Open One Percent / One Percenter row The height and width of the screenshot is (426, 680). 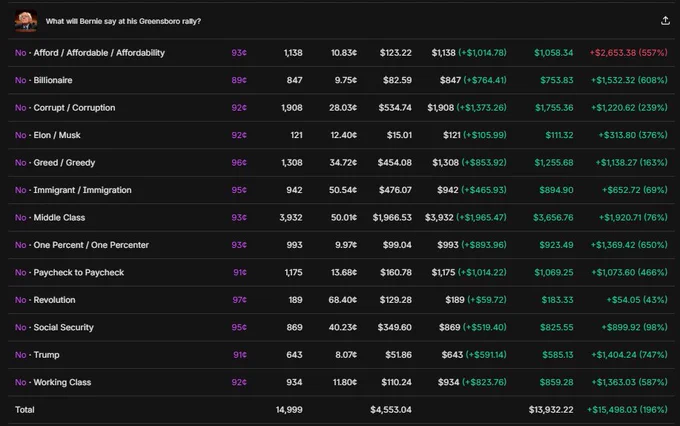(341, 245)
